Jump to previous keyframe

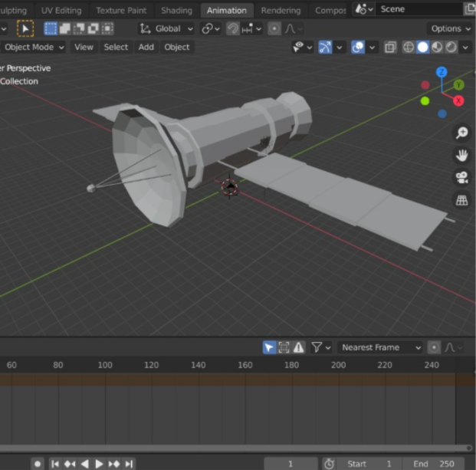(70, 464)
